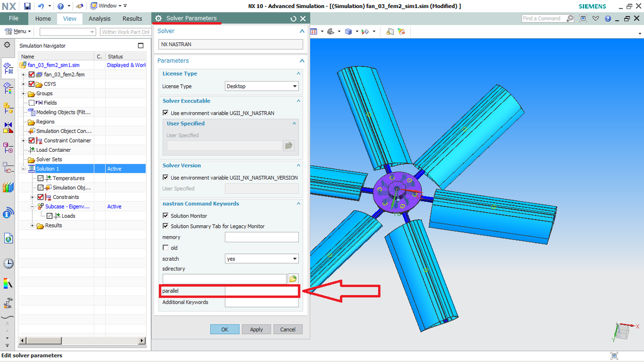Toggle the Constraint Container checkbox
Viewport: 644px width, 362px height.
point(32,141)
